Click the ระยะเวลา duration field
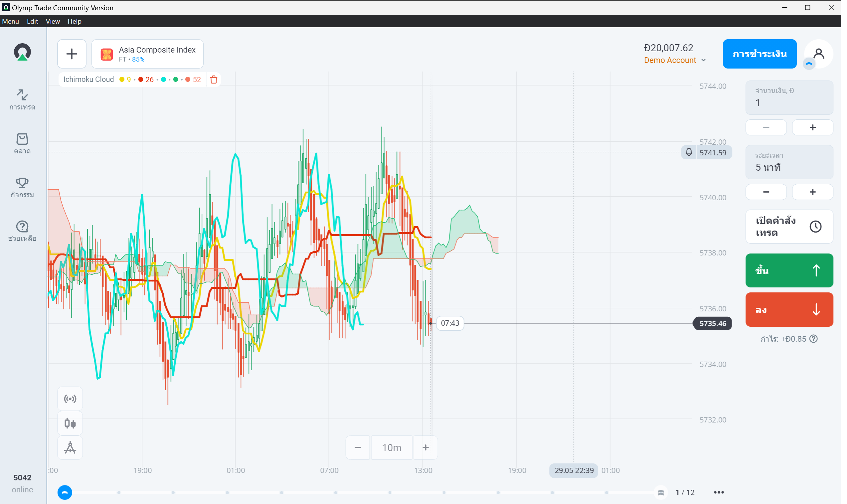847x504 pixels. point(789,162)
